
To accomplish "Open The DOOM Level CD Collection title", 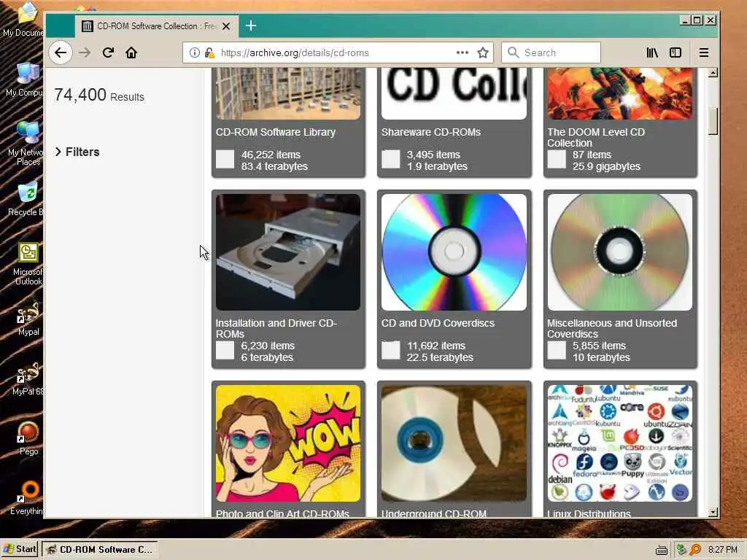I will (x=595, y=137).
